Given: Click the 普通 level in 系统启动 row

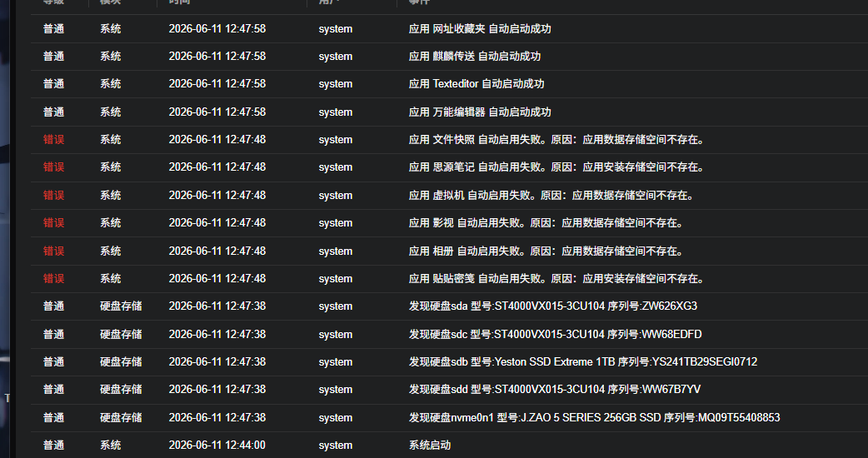Looking at the screenshot, I should tap(53, 446).
